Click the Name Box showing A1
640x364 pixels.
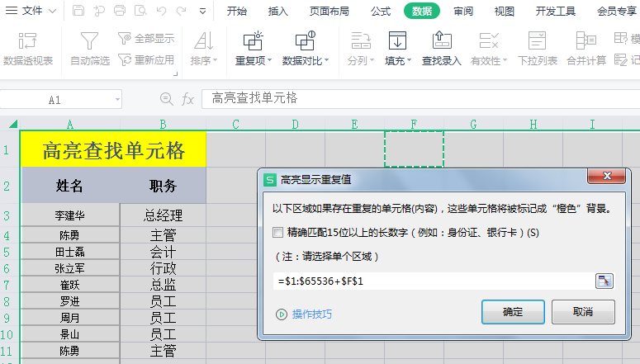pos(55,100)
